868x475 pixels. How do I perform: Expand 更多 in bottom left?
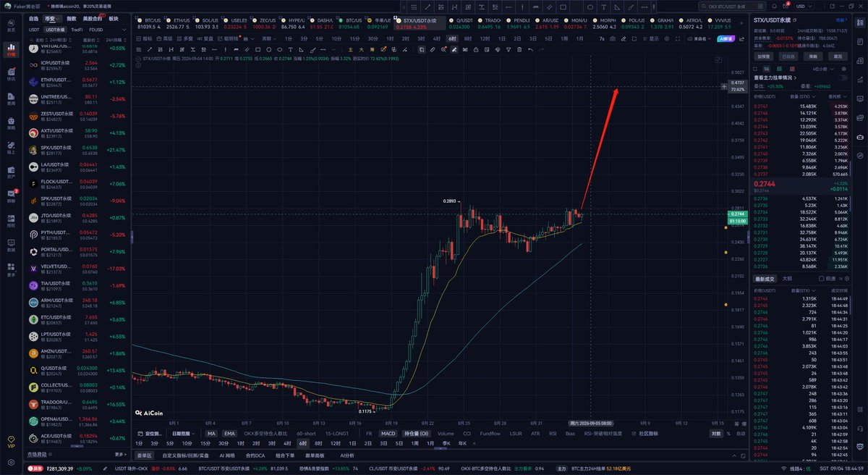pyautogui.click(x=120, y=455)
